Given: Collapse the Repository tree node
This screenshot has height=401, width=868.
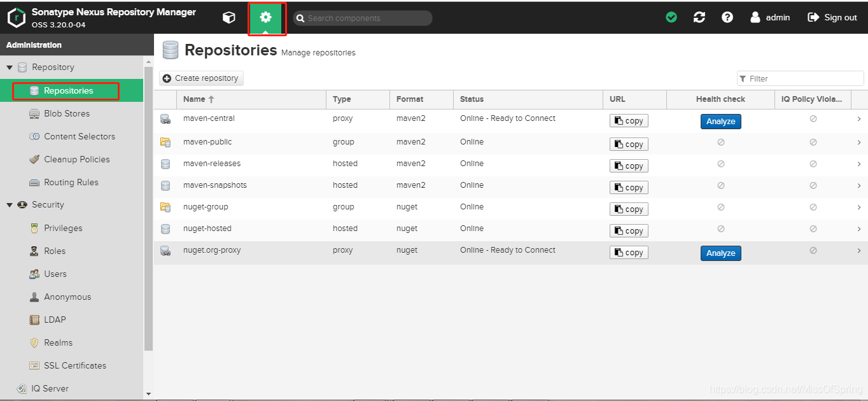Looking at the screenshot, I should (10, 67).
